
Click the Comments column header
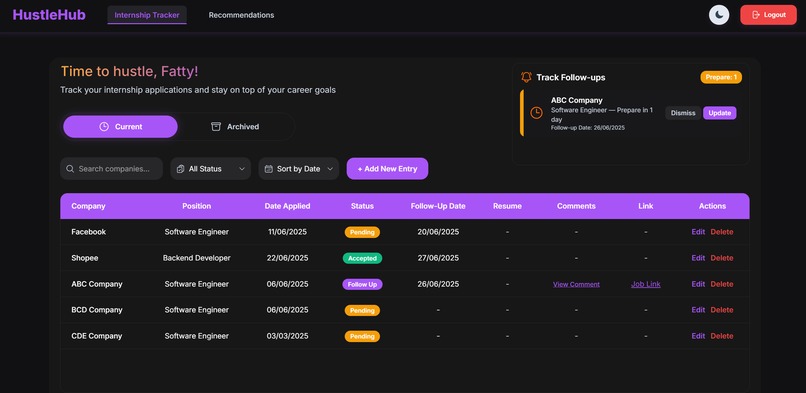pyautogui.click(x=576, y=206)
